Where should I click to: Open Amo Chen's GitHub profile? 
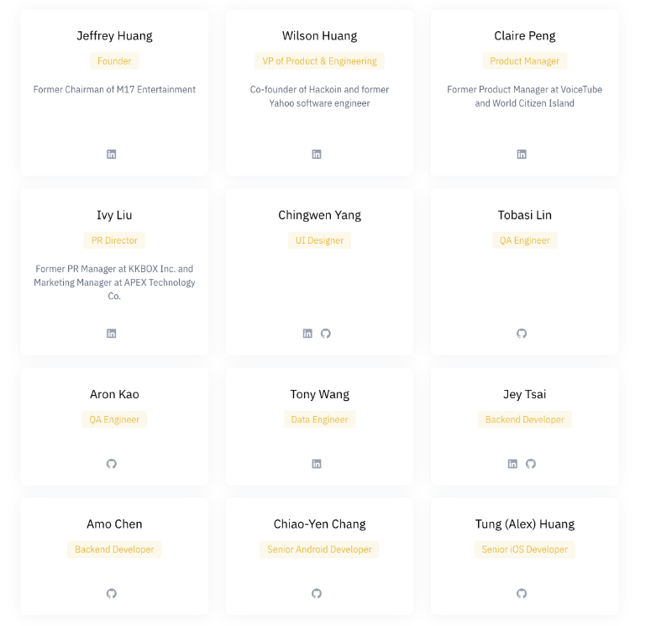pyautogui.click(x=112, y=592)
